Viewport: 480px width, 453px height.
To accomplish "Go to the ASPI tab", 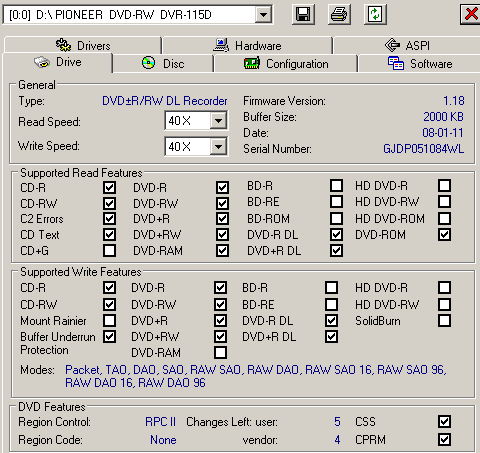I will [x=407, y=45].
